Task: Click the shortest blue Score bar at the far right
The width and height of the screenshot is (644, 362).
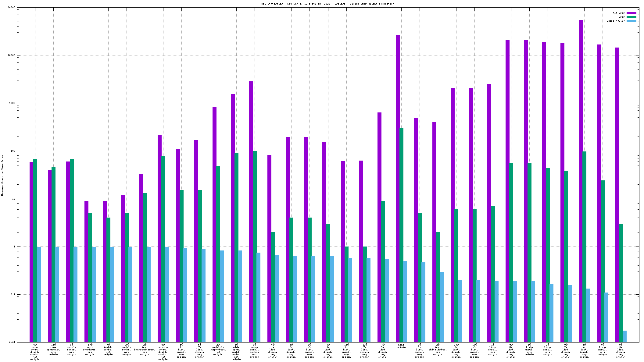Action: (624, 336)
